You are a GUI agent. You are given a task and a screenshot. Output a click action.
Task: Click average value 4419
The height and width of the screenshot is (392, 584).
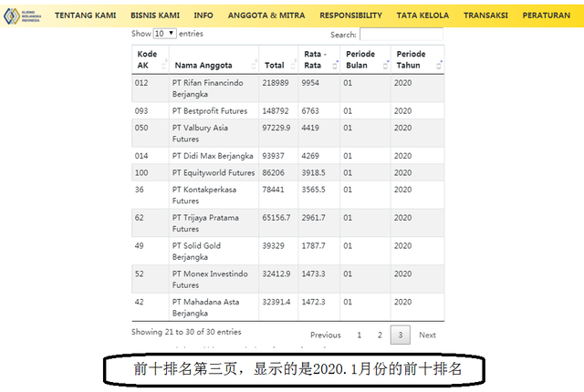(310, 128)
